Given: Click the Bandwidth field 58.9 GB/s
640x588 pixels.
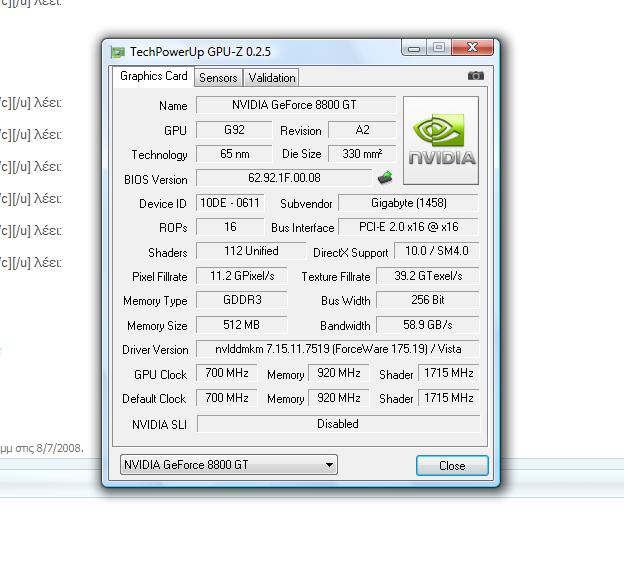Looking at the screenshot, I should 427,325.
